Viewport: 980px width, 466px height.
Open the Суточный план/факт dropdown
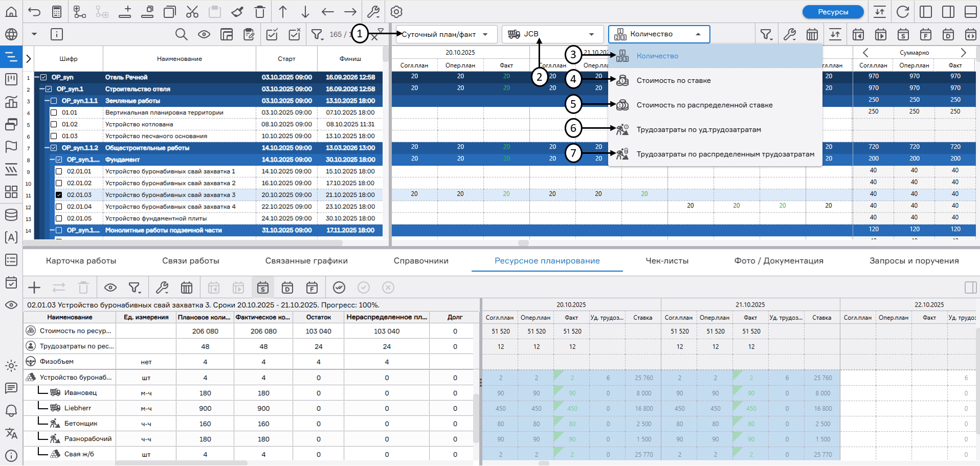pos(446,34)
